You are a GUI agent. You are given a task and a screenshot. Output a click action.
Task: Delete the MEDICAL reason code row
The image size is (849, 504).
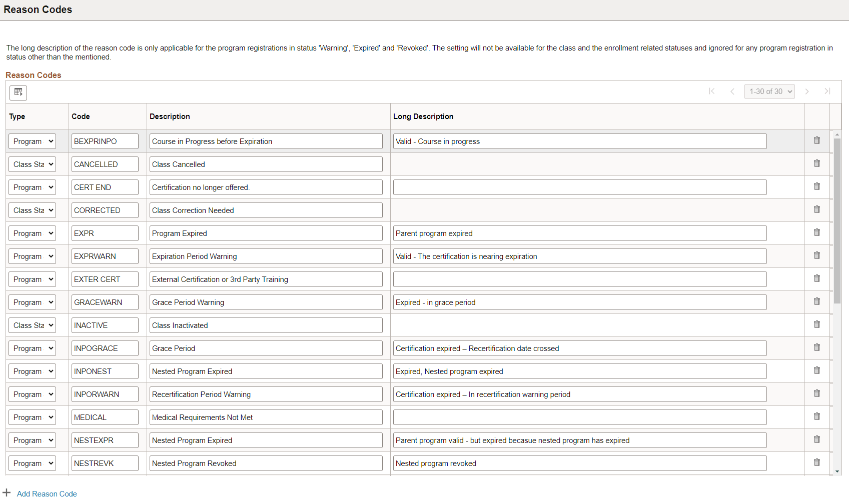(x=817, y=416)
